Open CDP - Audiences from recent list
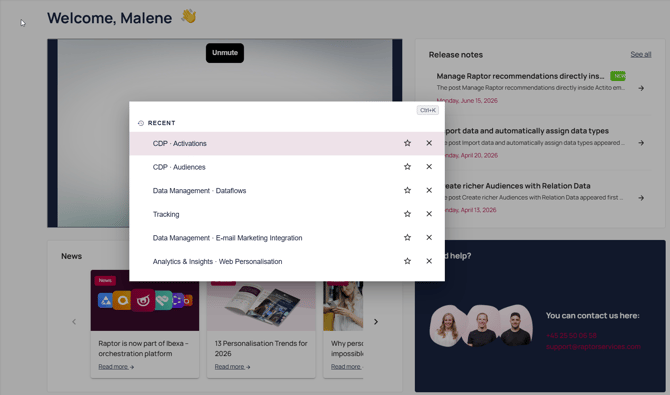The height and width of the screenshot is (395, 670). [x=179, y=167]
